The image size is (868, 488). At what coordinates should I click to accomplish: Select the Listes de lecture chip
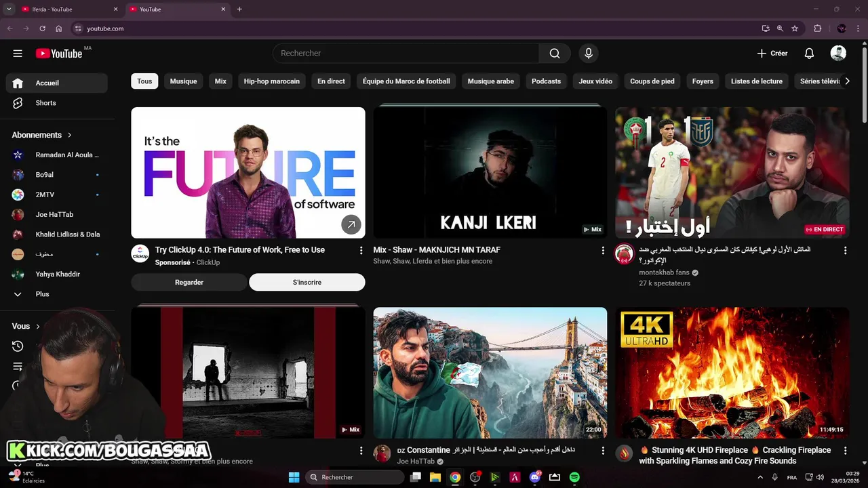(x=757, y=81)
